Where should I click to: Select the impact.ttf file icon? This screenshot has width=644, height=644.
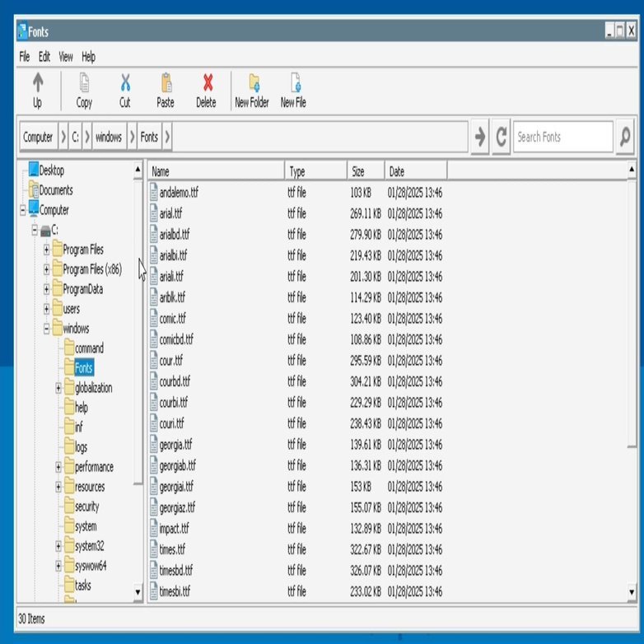point(154,528)
